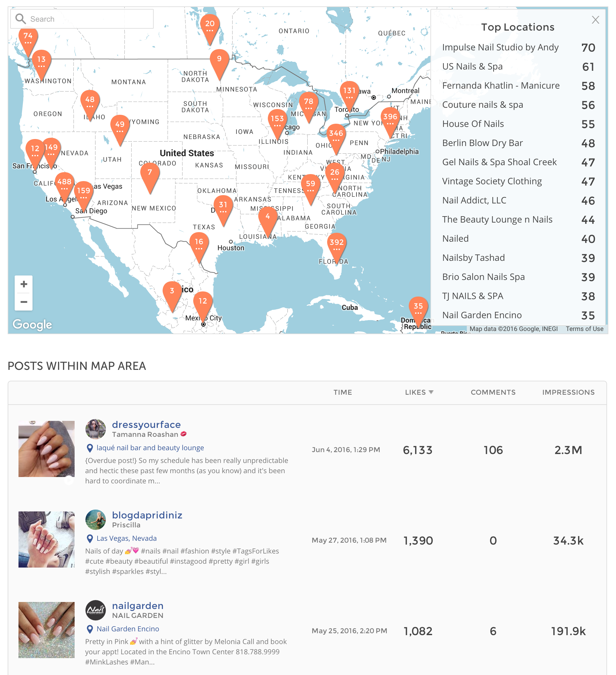Select the 488 marker near Los Angeles

click(64, 186)
